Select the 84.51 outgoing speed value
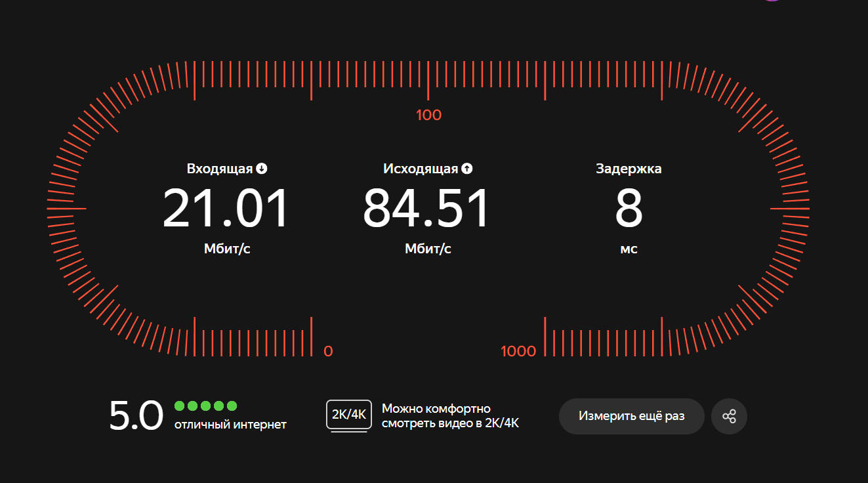The width and height of the screenshot is (868, 483). pyautogui.click(x=426, y=209)
